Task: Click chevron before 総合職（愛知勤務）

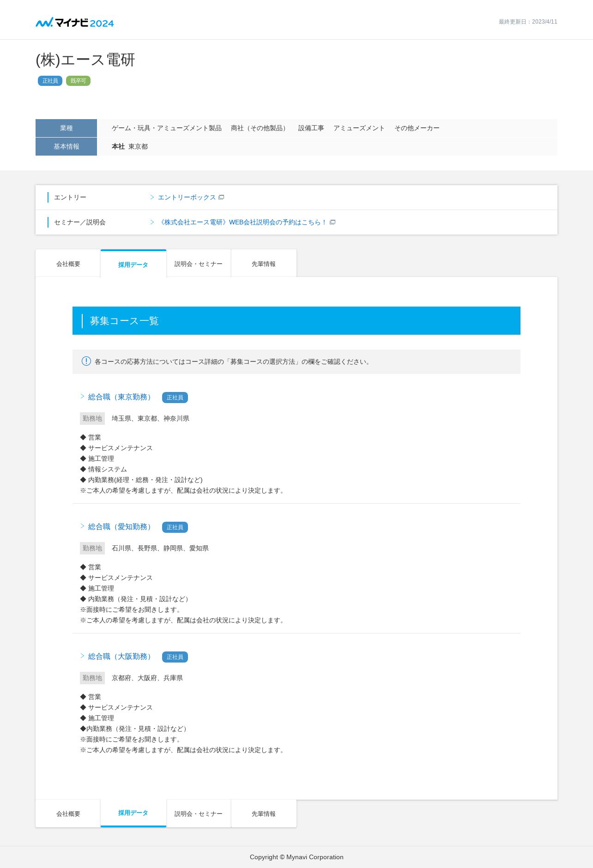Action: [82, 526]
